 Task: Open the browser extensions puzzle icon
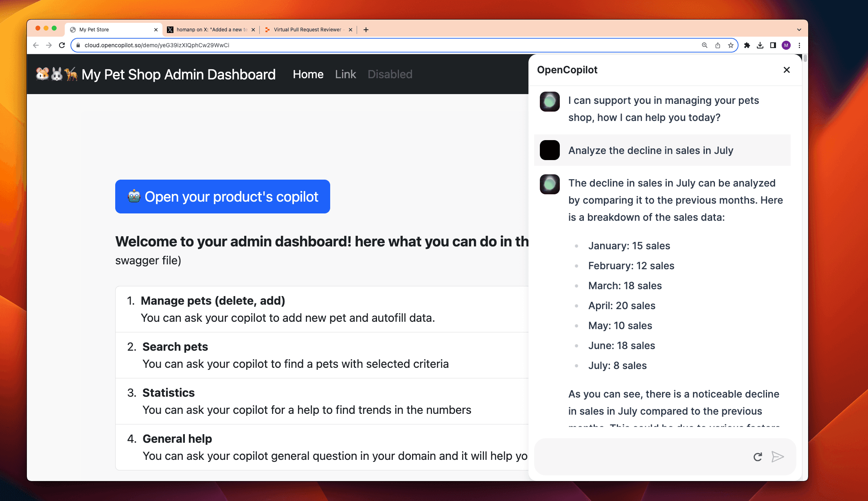tap(747, 45)
